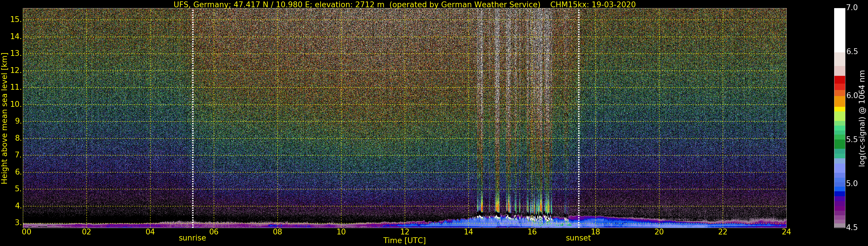
Task: Select the "8." km tick on the height axis
Action: tap(18, 138)
